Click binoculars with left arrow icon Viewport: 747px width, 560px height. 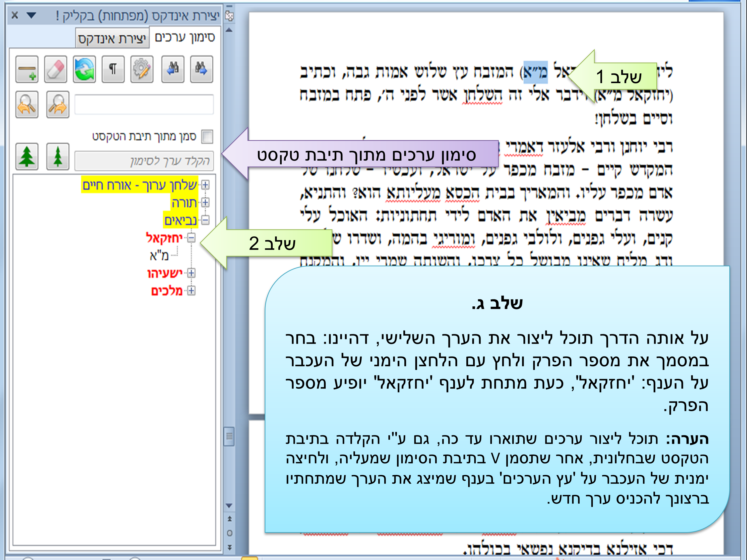[x=173, y=69]
